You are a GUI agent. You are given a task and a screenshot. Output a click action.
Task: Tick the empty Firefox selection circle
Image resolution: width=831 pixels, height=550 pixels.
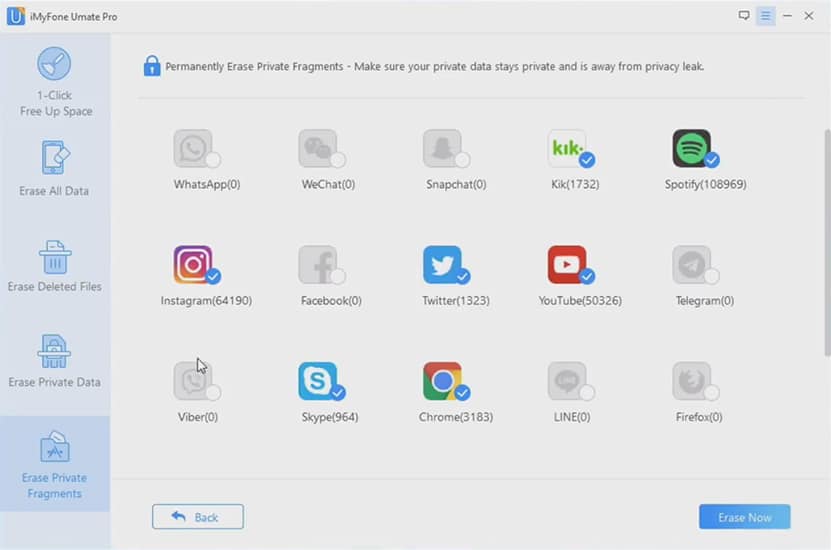[712, 393]
